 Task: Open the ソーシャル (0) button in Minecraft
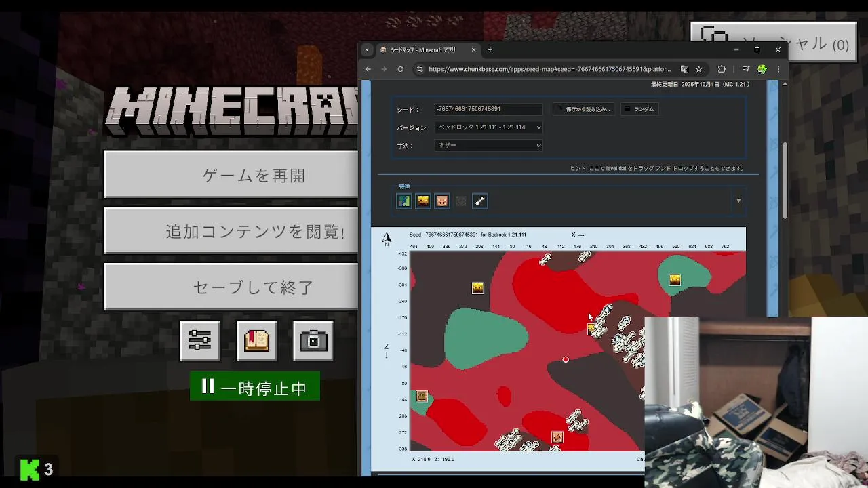[774, 43]
